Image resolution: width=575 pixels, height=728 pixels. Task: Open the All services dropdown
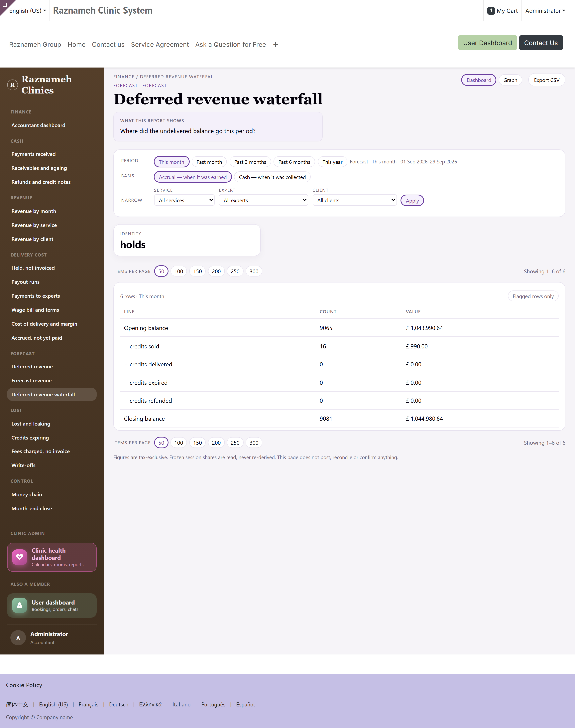pos(184,200)
